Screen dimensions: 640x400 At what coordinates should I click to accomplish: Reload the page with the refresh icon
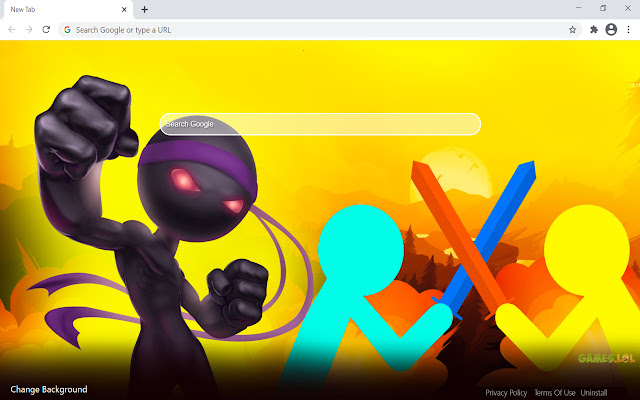pos(46,30)
